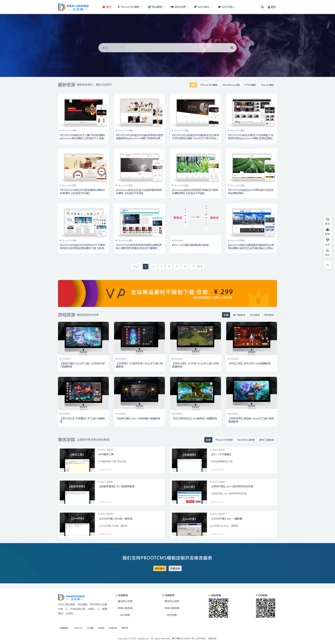Expand the PBootCMS模板 navigation menu
This screenshot has width=335, height=644.
[130, 7]
